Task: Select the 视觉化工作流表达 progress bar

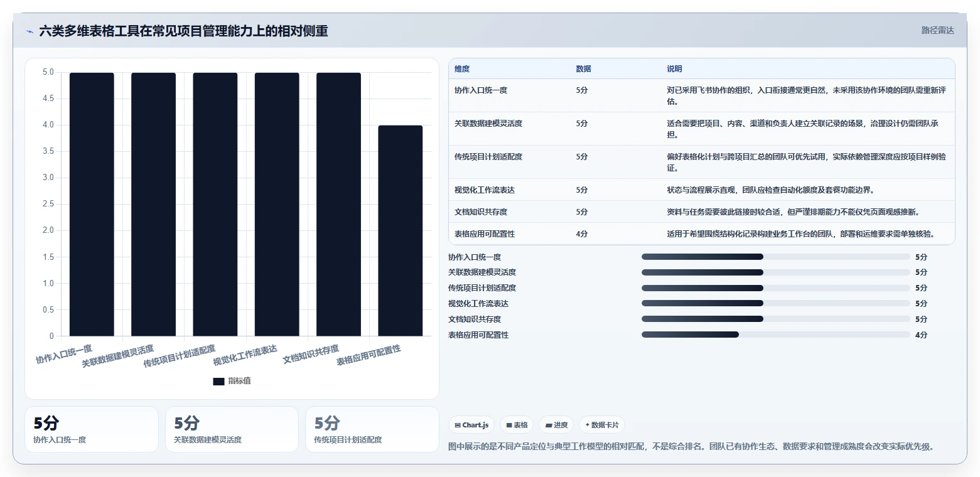Action: coord(775,303)
